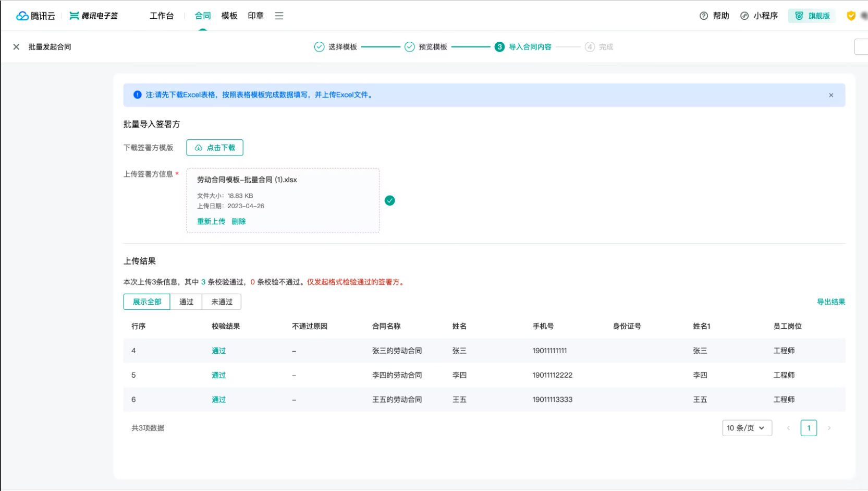
Task: Click the 合同名称 column header
Action: coord(386,326)
